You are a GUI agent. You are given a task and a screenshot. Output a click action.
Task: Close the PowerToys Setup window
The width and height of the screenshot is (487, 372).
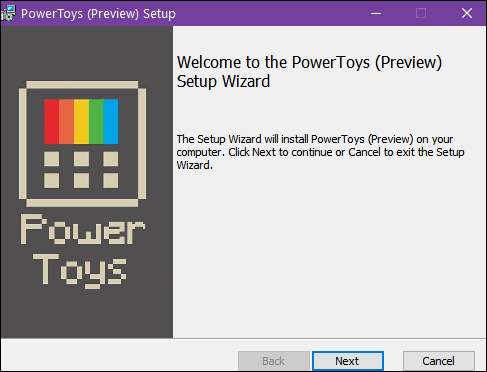(467, 13)
